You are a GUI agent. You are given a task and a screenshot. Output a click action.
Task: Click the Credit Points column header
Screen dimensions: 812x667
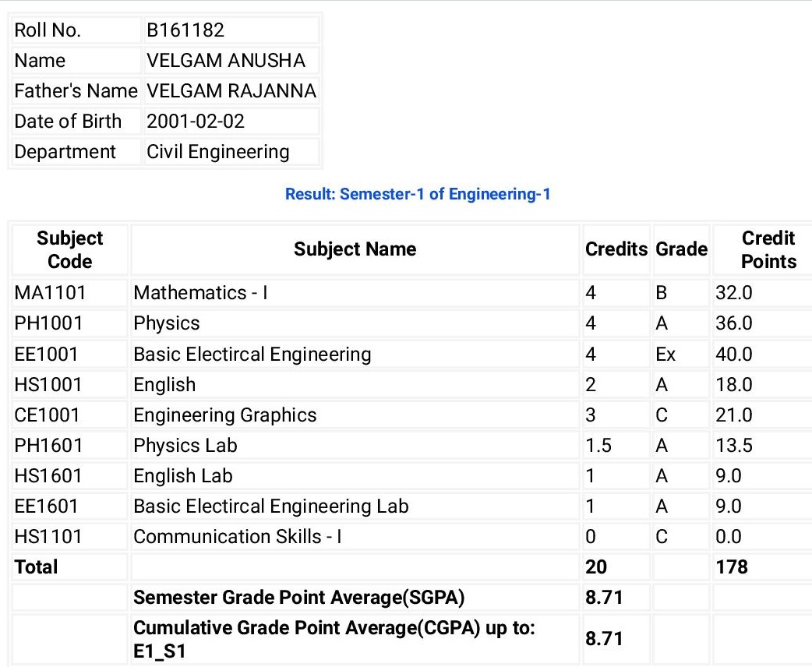[x=768, y=249]
